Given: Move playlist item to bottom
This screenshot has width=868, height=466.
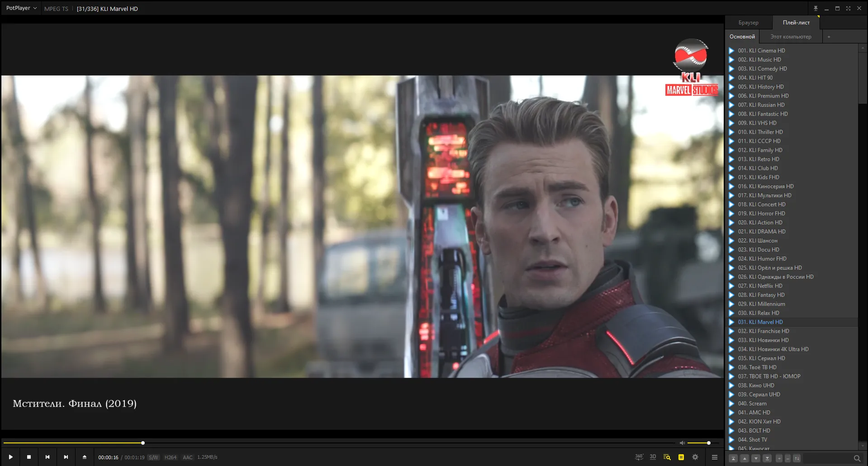Looking at the screenshot, I should 767,458.
